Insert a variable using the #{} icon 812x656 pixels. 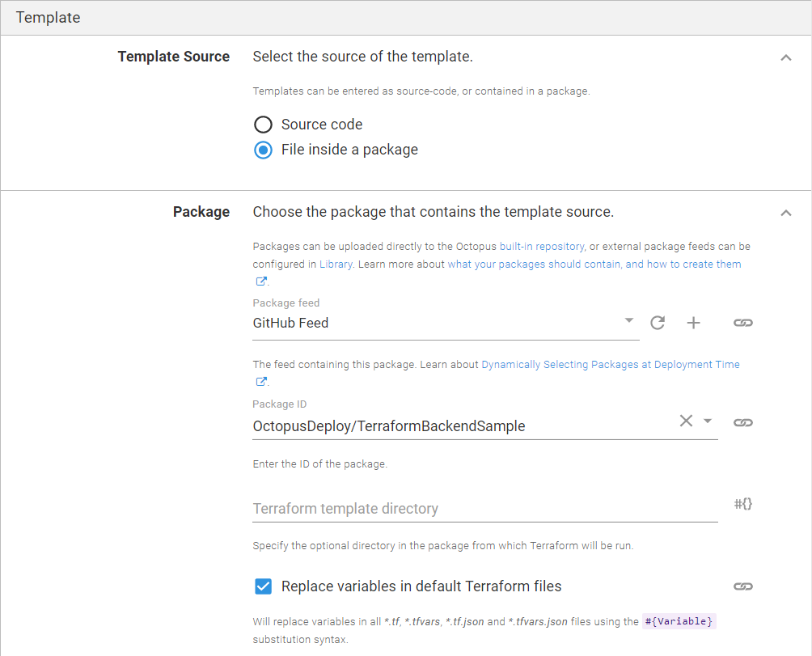coord(743,503)
